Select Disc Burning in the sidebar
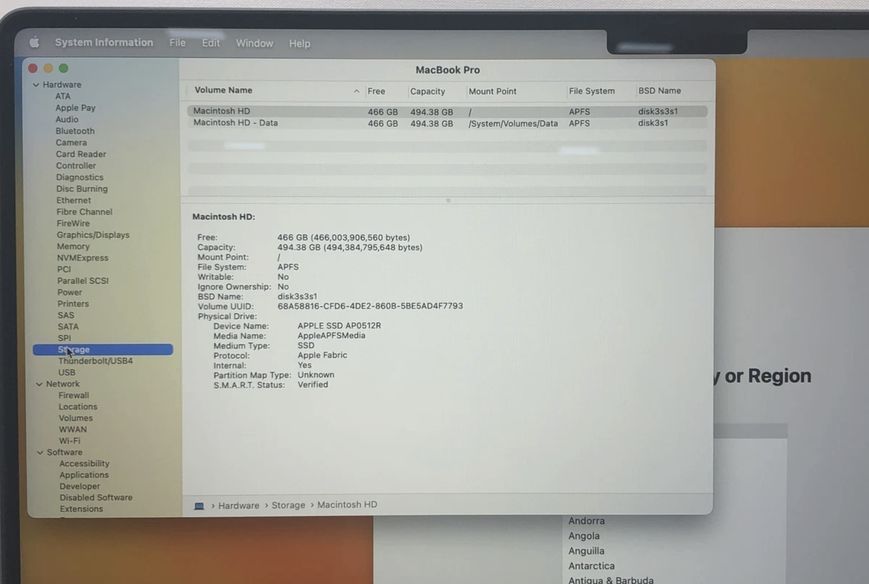This screenshot has height=584, width=869. (x=82, y=189)
